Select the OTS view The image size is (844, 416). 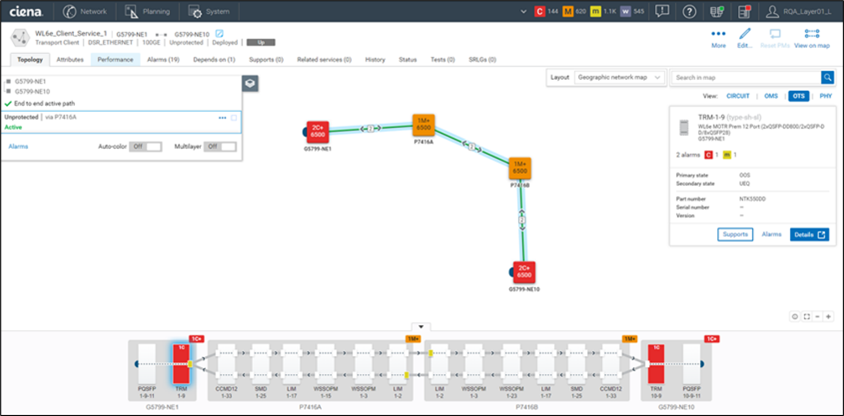[799, 96]
